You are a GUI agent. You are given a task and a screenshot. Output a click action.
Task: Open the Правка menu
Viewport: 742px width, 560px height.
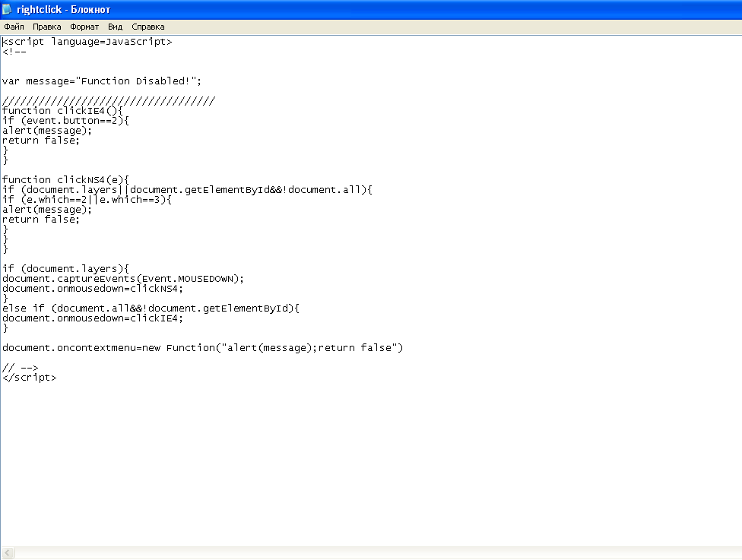tap(47, 27)
